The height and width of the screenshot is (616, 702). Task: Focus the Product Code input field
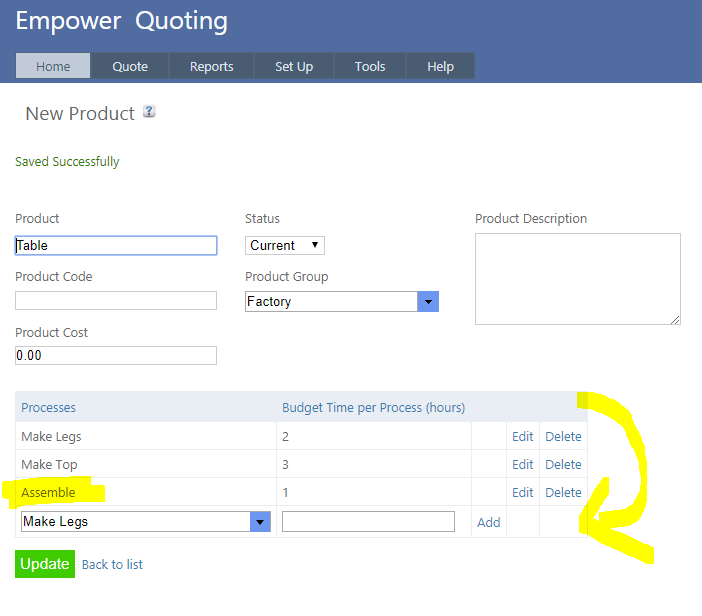(116, 300)
